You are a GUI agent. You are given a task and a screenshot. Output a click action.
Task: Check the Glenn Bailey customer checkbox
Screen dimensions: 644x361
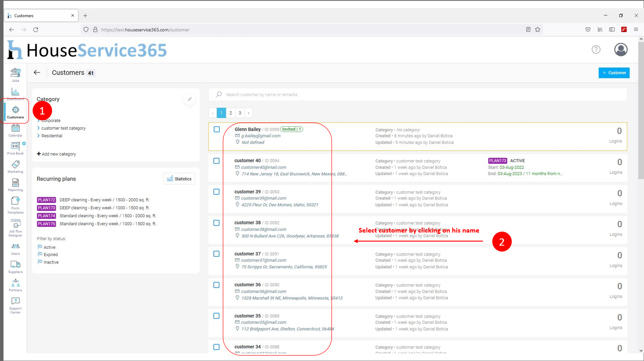point(217,129)
